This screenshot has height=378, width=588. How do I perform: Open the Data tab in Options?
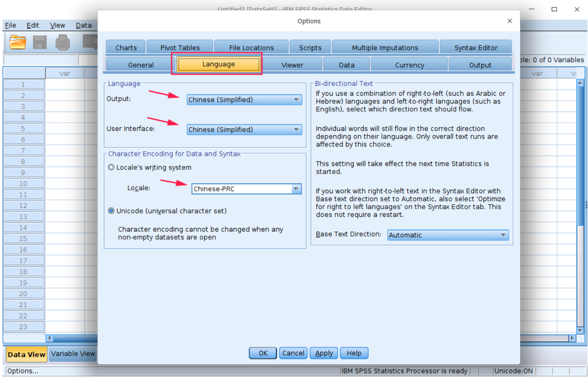point(347,65)
